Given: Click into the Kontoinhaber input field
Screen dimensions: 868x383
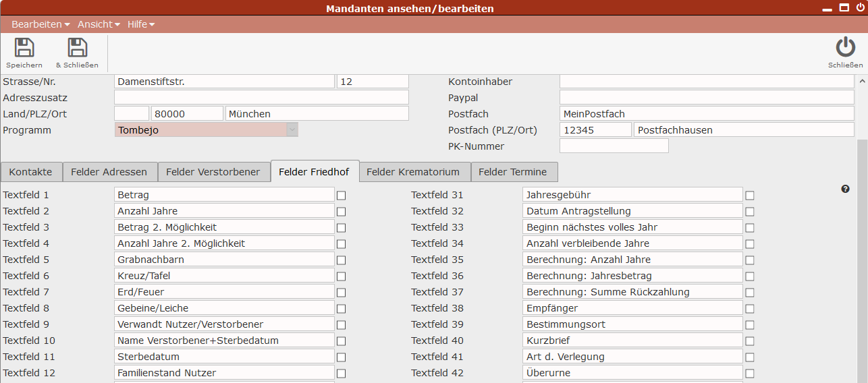Looking at the screenshot, I should 706,82.
